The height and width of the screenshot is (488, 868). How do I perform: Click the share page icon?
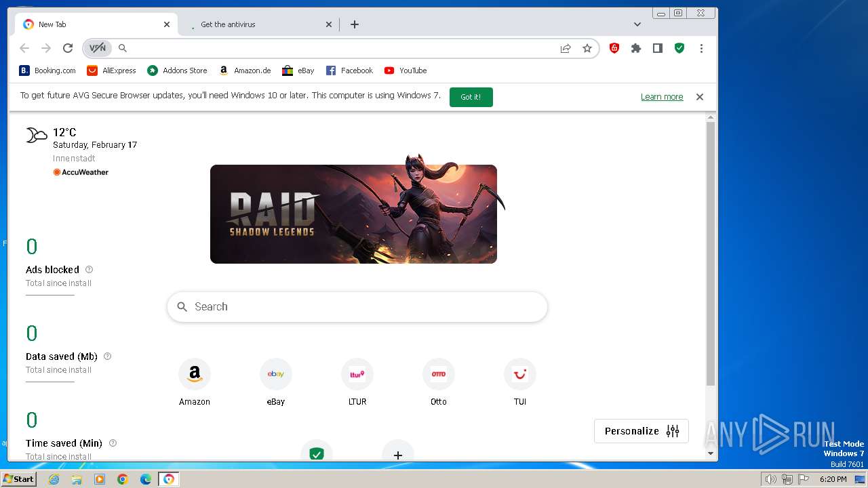[x=566, y=48]
